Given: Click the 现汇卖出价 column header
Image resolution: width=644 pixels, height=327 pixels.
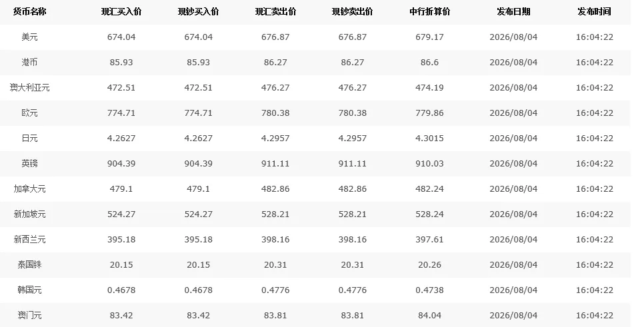Looking at the screenshot, I should pyautogui.click(x=275, y=12).
